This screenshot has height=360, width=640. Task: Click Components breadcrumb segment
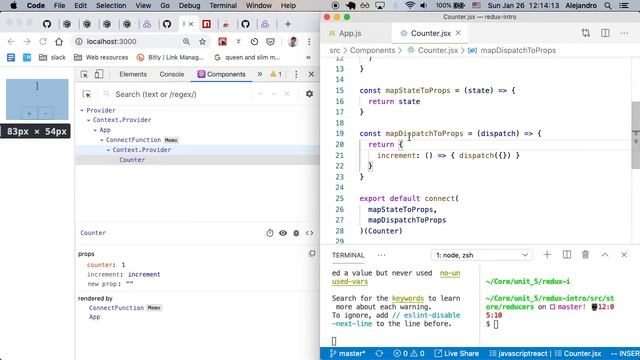(372, 50)
